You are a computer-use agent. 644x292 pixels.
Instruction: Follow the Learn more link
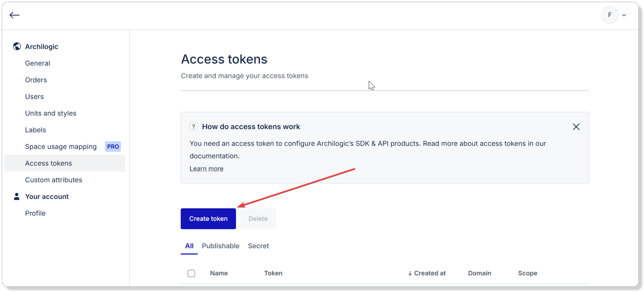[206, 169]
